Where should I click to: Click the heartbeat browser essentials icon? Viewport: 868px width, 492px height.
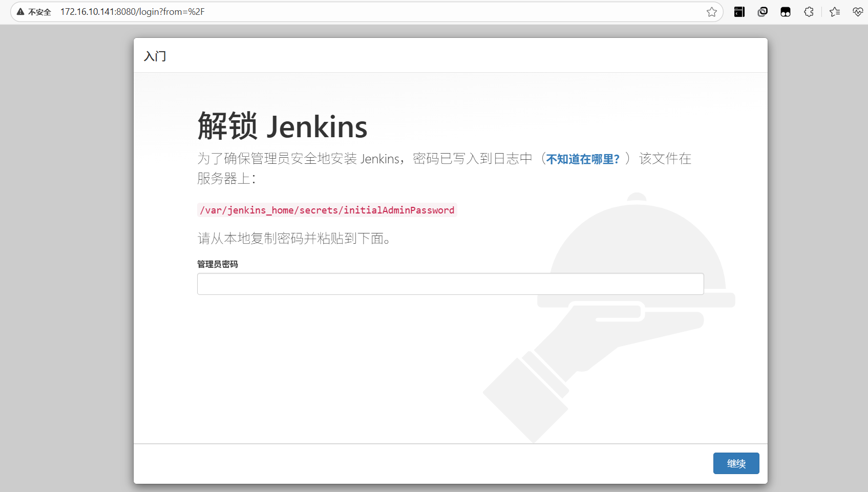[x=858, y=12]
